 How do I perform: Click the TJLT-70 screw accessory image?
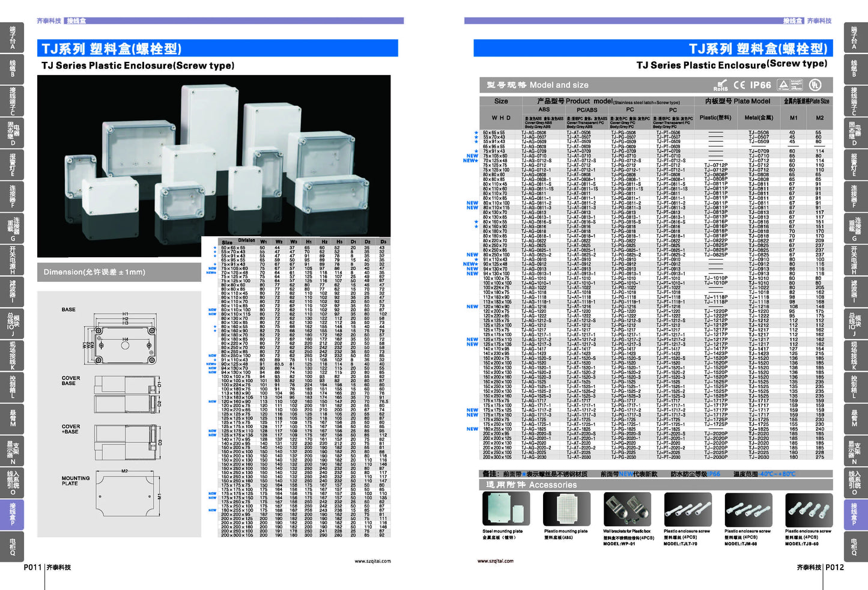click(x=688, y=509)
